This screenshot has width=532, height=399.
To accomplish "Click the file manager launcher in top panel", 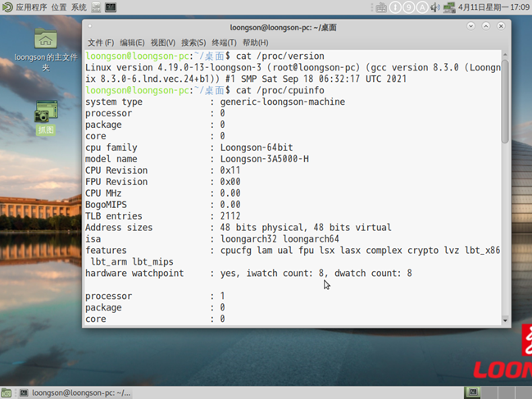I will 96,7.
